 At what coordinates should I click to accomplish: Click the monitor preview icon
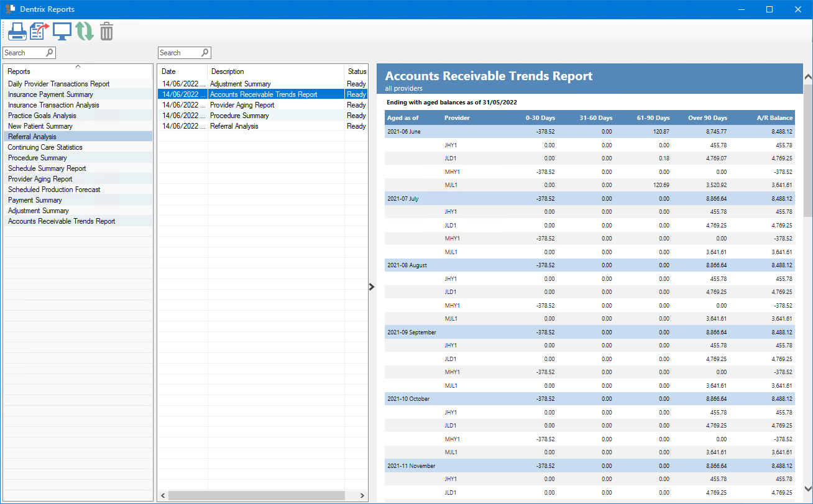point(62,31)
